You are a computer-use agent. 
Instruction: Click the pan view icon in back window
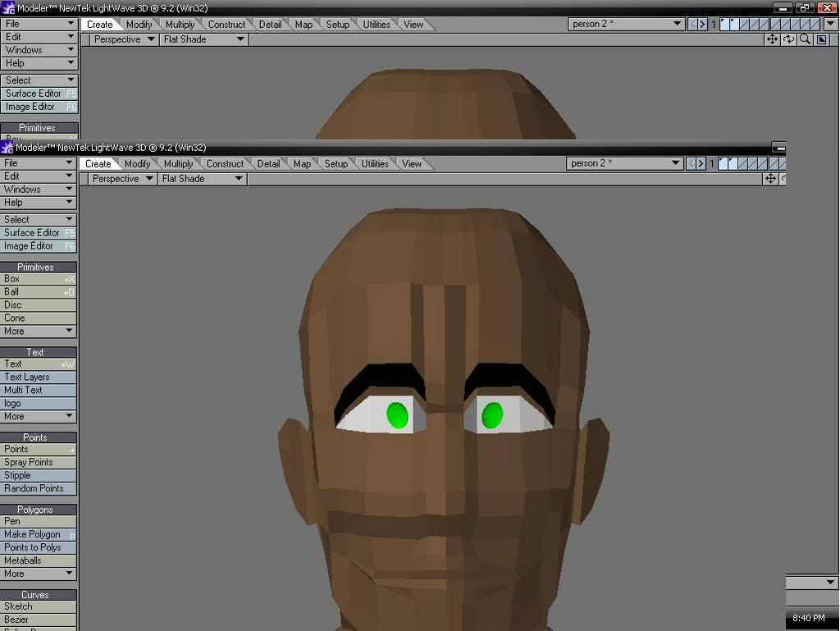coord(772,39)
